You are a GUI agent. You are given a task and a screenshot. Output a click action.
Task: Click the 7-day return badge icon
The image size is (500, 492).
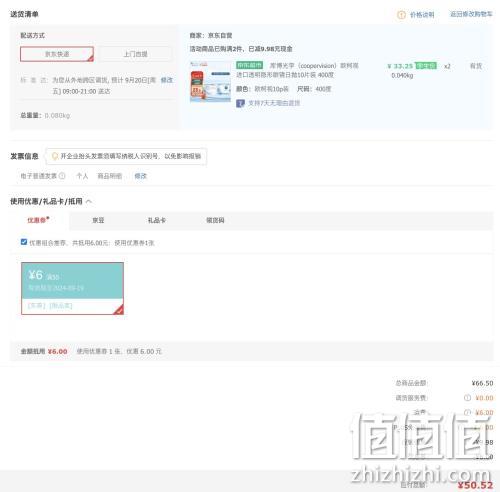pyautogui.click(x=240, y=103)
